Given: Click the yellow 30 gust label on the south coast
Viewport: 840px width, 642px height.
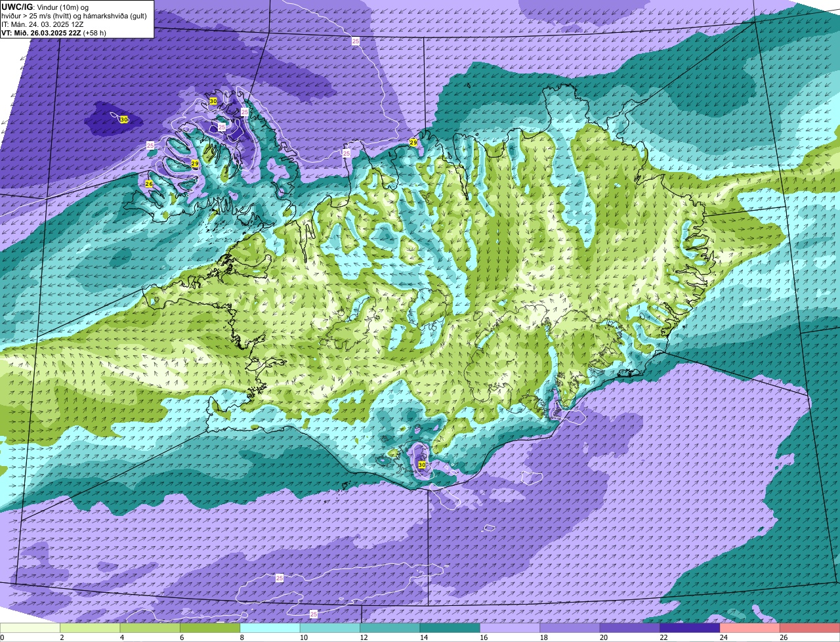Looking at the screenshot, I should pyautogui.click(x=422, y=465).
